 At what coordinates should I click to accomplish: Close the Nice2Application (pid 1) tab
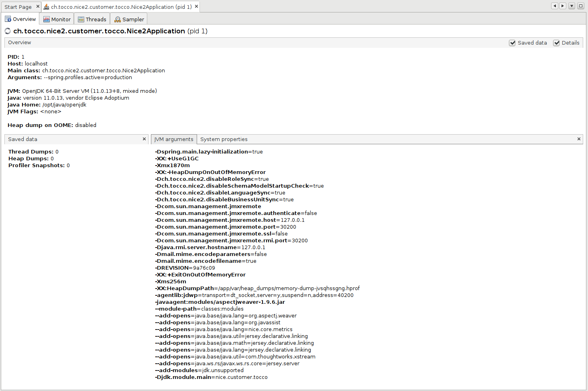tap(196, 6)
